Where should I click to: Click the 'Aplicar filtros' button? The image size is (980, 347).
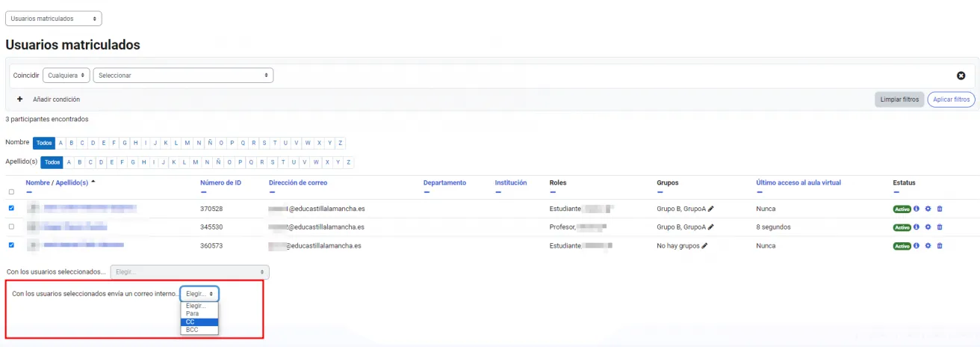(x=951, y=99)
